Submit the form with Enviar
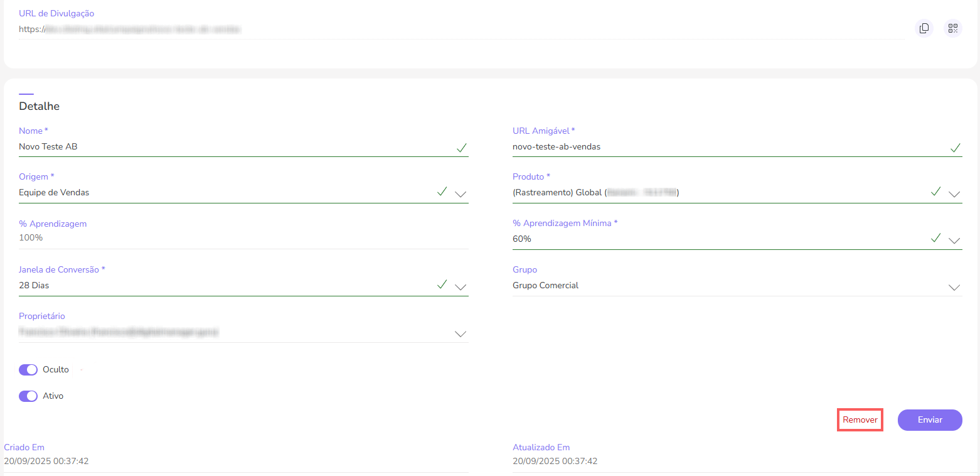The width and height of the screenshot is (980, 476). pos(929,420)
